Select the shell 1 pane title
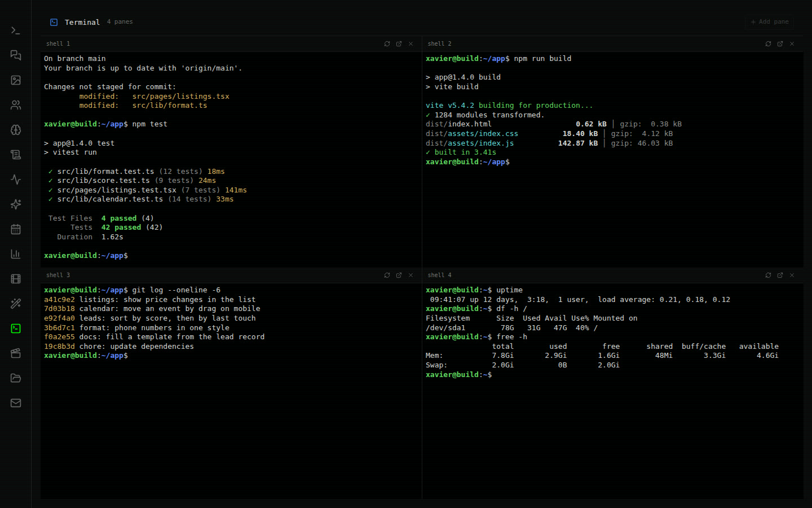 (x=58, y=44)
